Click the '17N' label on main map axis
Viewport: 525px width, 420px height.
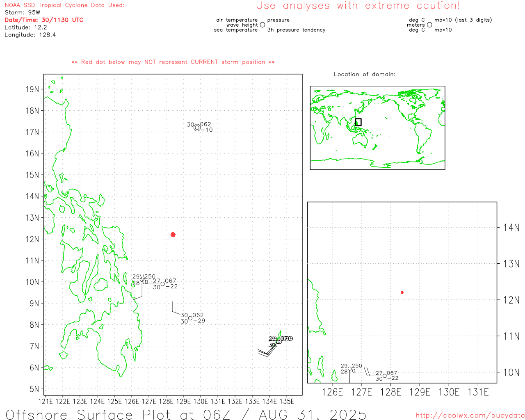(x=32, y=132)
